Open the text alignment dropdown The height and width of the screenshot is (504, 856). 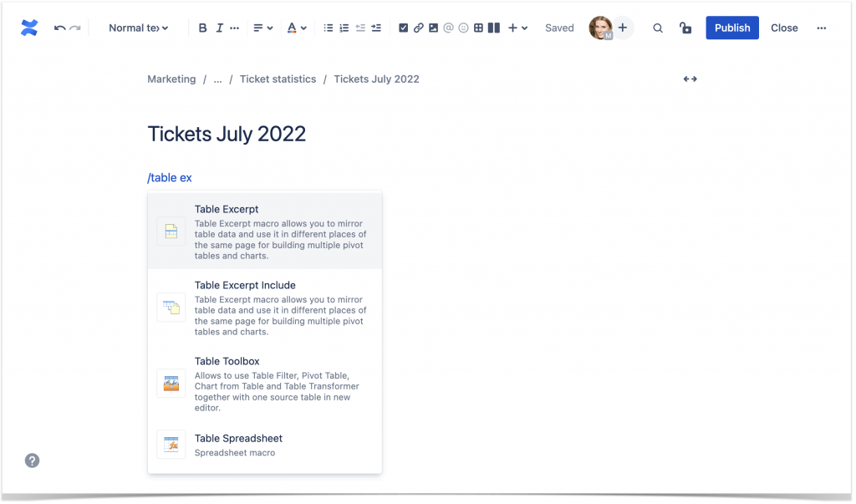point(262,28)
